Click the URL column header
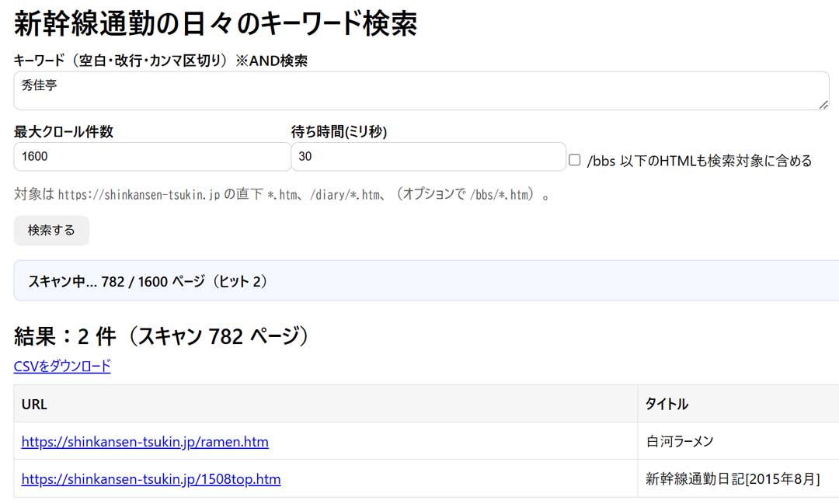 coord(34,404)
